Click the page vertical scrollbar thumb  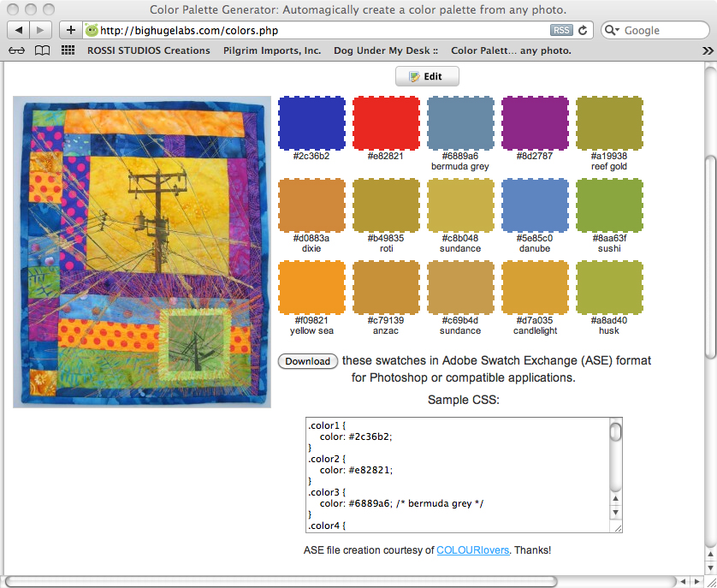point(710,256)
